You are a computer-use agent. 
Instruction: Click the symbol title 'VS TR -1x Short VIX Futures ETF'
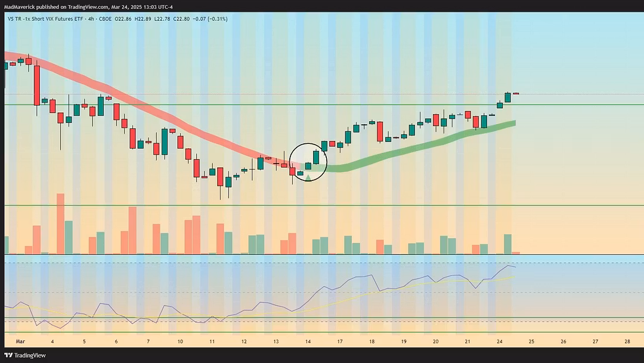click(x=47, y=19)
